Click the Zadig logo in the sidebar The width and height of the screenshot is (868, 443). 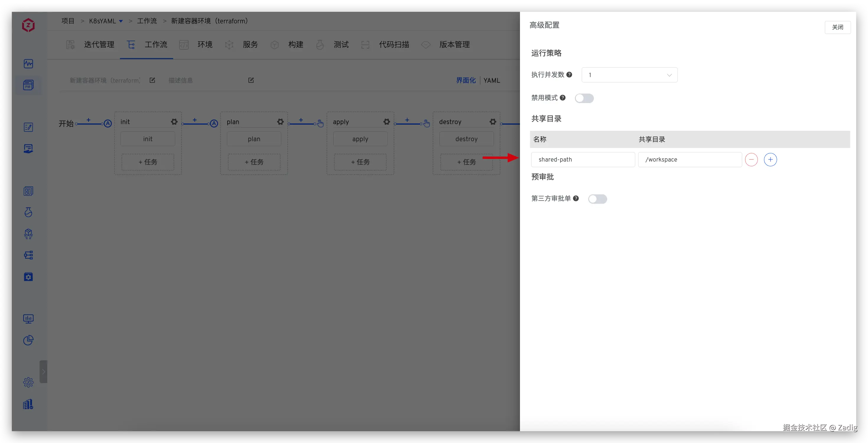click(x=28, y=25)
